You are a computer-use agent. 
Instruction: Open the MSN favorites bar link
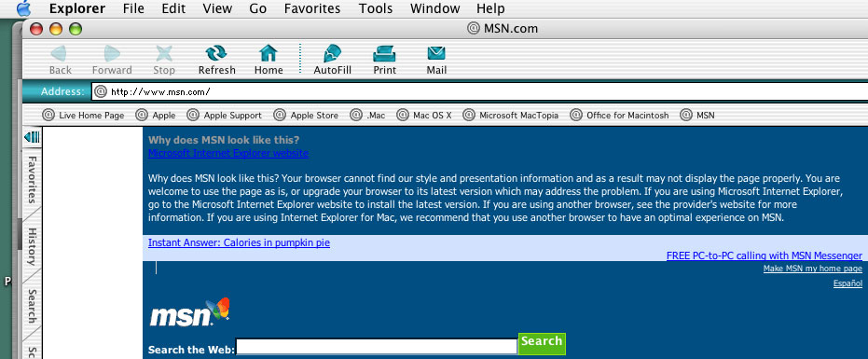(697, 116)
